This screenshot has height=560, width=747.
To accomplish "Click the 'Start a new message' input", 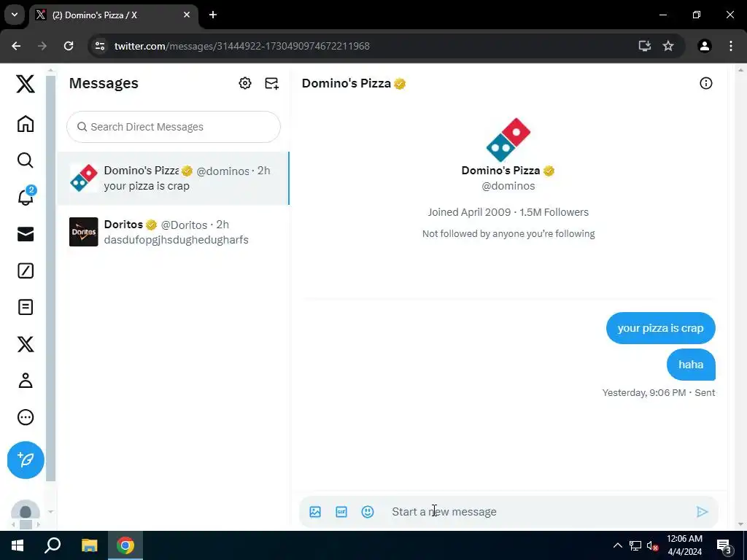I will click(538, 512).
